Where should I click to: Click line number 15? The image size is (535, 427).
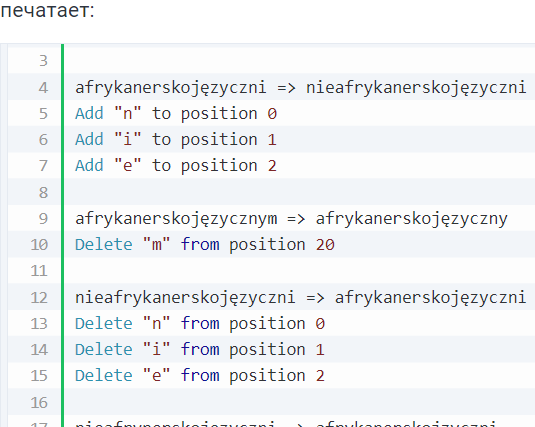point(39,376)
